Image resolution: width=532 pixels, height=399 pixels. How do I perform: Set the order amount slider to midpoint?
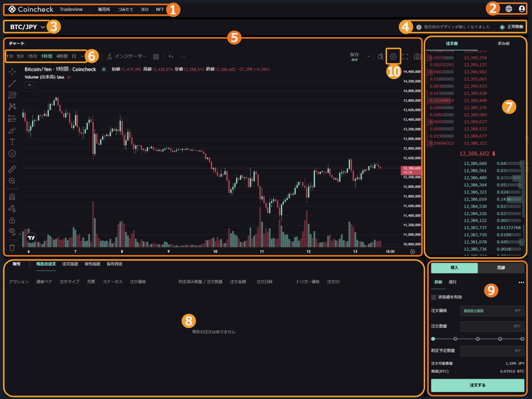point(477,339)
